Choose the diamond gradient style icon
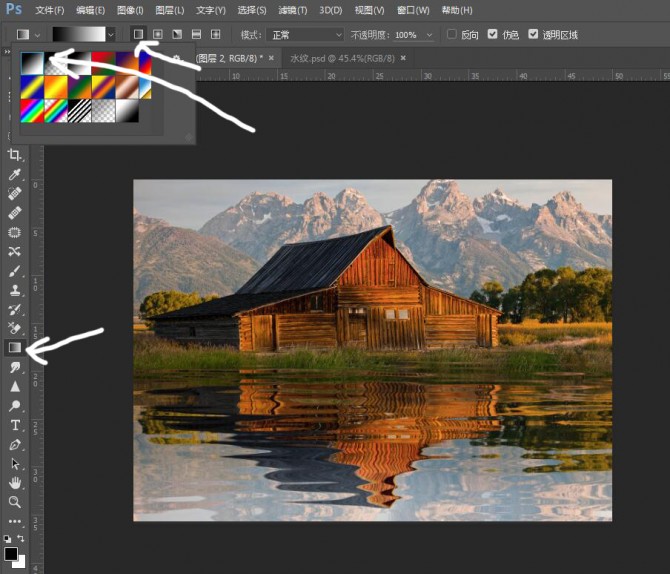The image size is (670, 574). pos(215,34)
